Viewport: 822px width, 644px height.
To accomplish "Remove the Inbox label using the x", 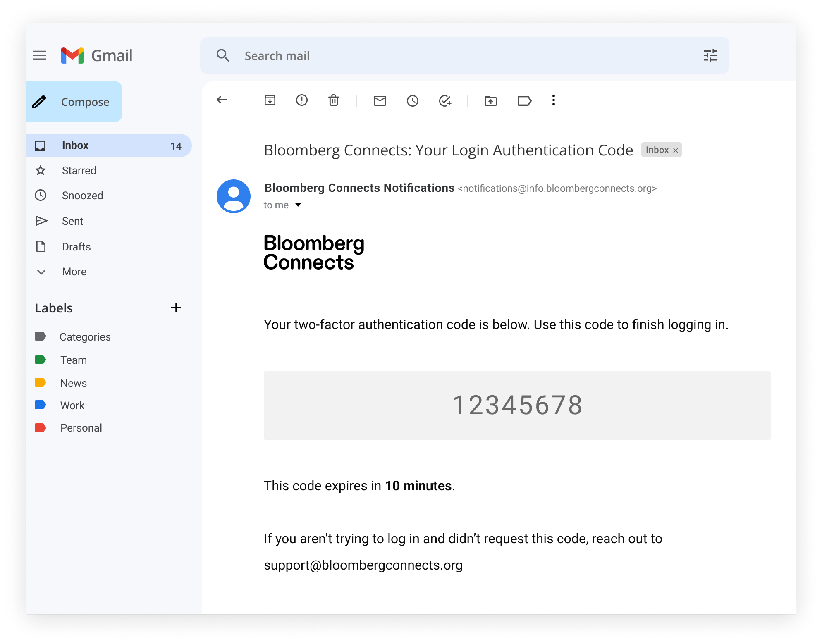I will click(x=676, y=150).
